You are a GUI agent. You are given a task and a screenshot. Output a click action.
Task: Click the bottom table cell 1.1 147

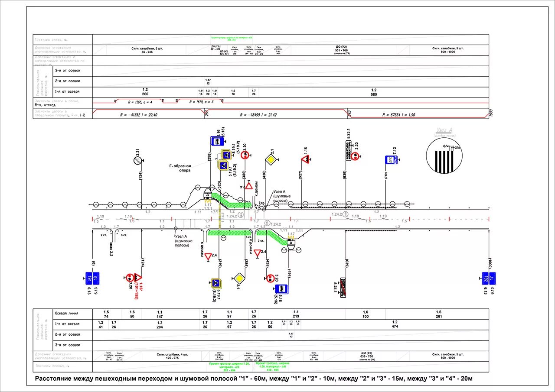(160, 314)
